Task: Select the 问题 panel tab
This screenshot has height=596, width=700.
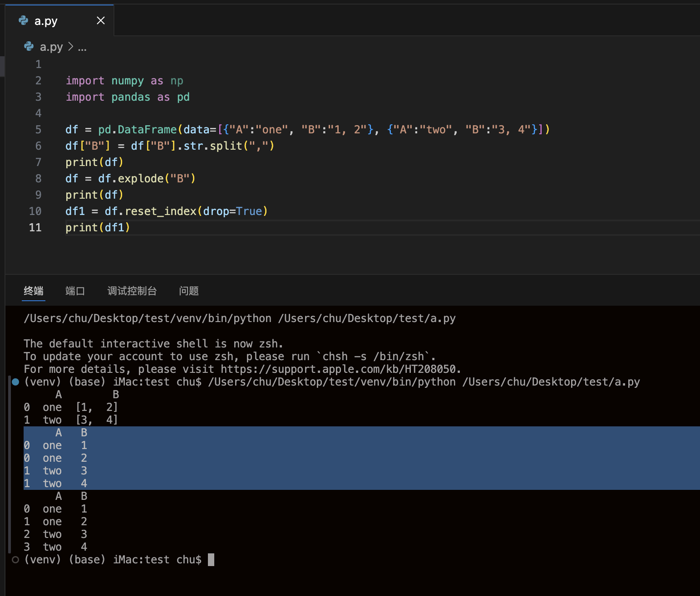Action: click(189, 291)
